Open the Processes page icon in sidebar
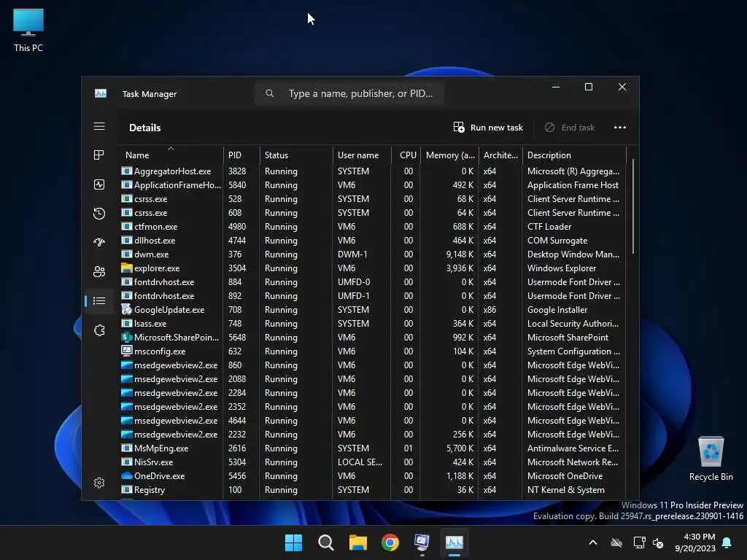747x560 pixels. (x=99, y=155)
